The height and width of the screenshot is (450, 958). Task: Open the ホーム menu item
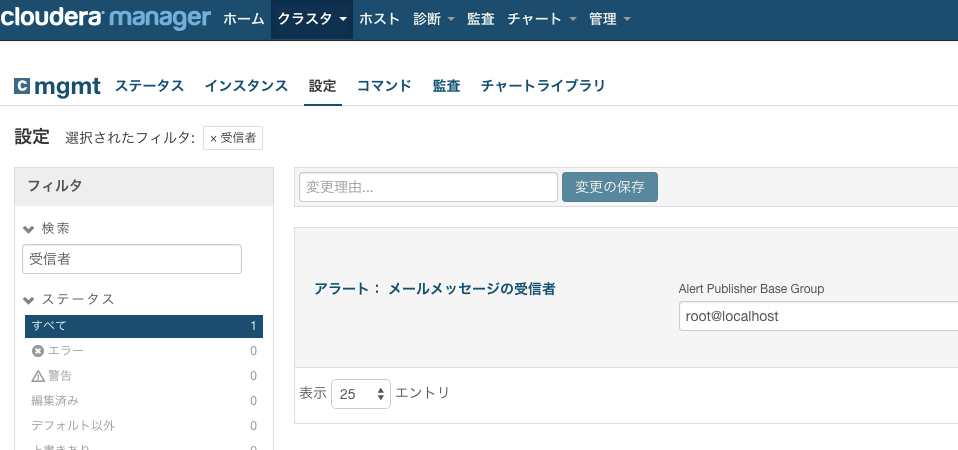tap(244, 19)
